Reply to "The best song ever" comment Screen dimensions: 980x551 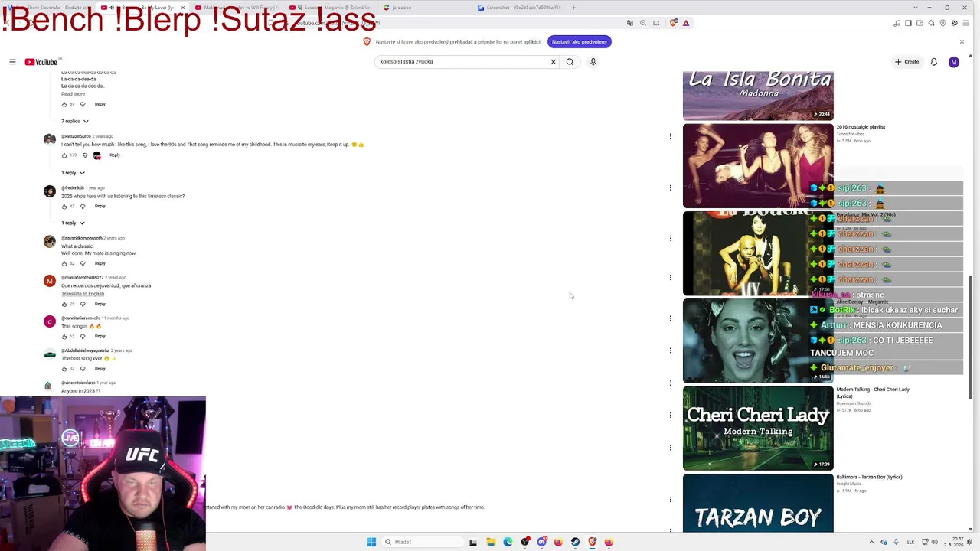tap(100, 369)
